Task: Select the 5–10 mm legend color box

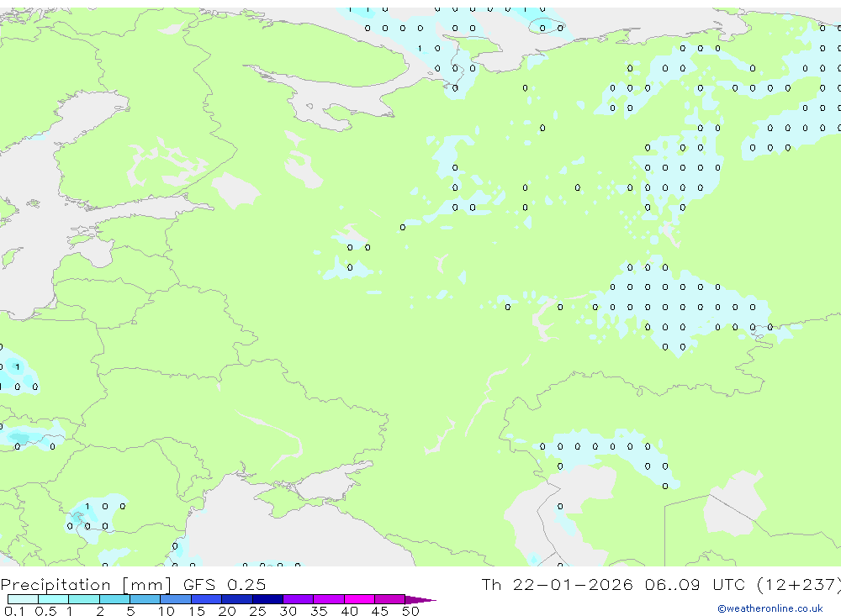Action: 145,599
